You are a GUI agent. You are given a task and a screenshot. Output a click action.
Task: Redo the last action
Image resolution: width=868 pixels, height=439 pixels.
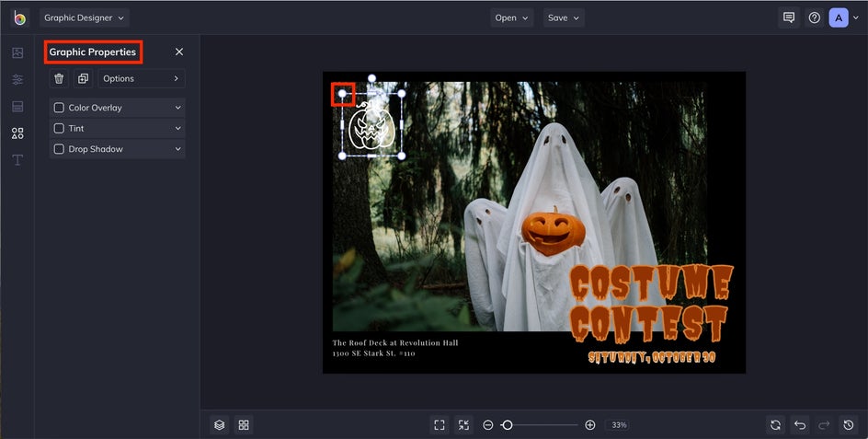click(824, 425)
